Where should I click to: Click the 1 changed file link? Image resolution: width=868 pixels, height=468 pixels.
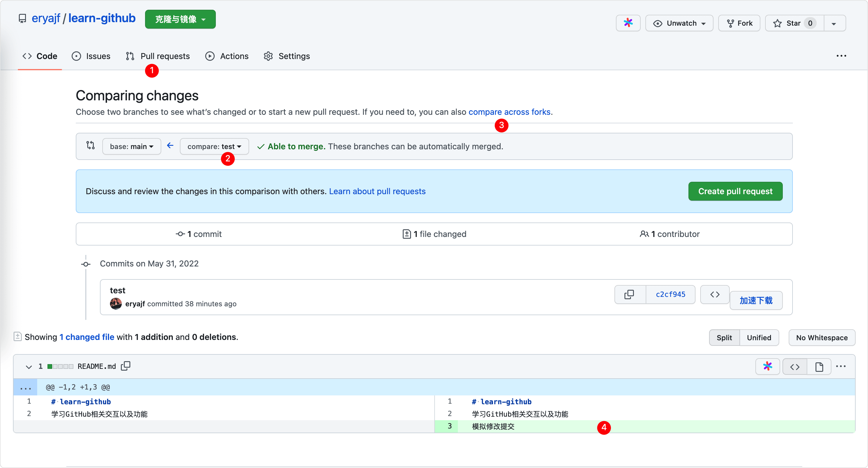coord(87,337)
